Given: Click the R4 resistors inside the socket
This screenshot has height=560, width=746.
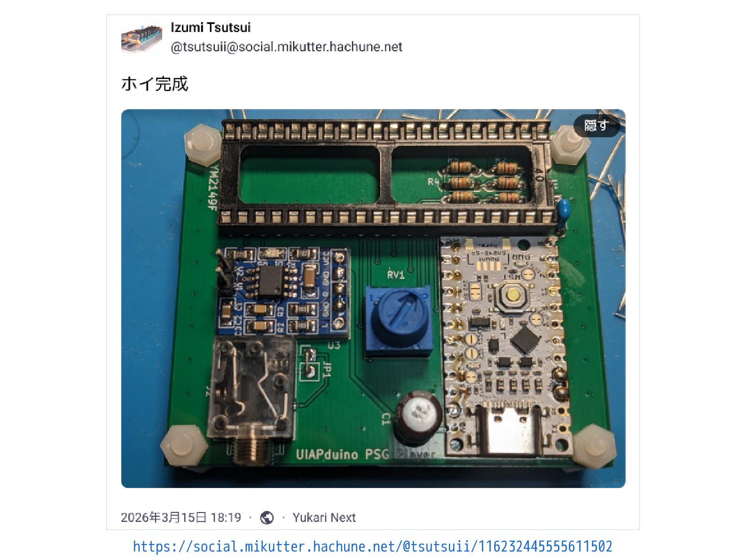Looking at the screenshot, I should tap(486, 181).
